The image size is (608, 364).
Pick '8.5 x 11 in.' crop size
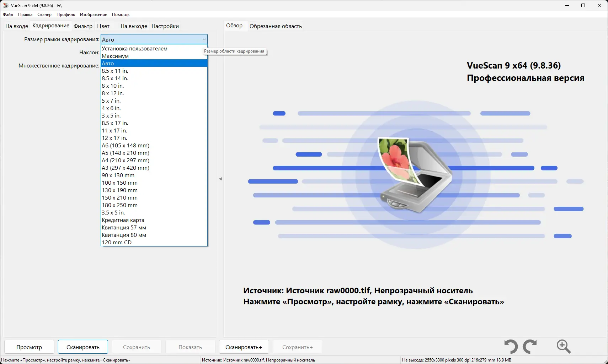154,71
